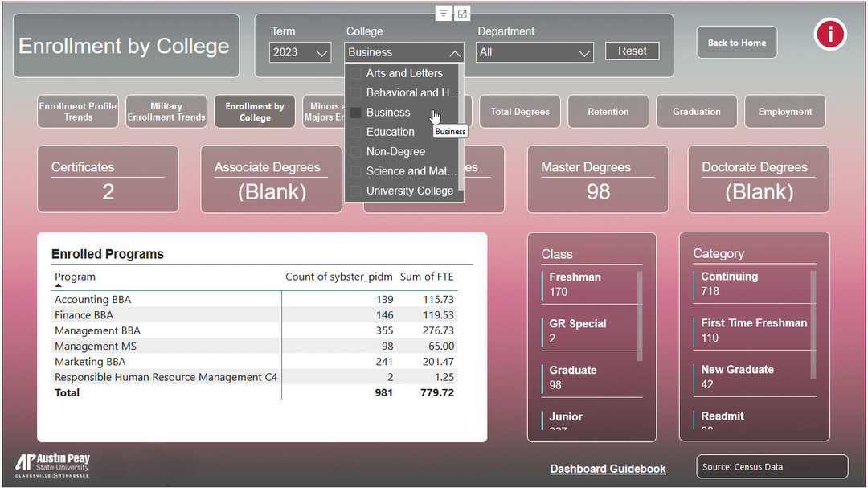Screen dimensions: 868x488
Task: Switch to the Graduation tab
Action: pos(696,111)
